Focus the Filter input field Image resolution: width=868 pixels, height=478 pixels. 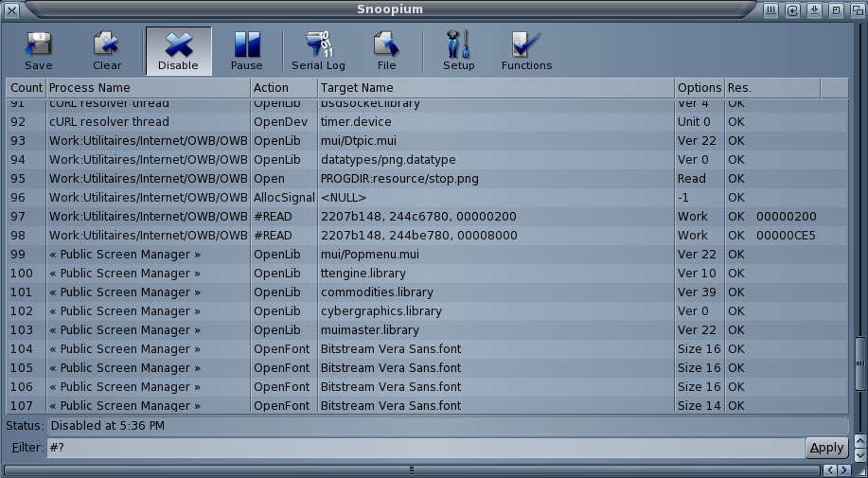(x=425, y=448)
